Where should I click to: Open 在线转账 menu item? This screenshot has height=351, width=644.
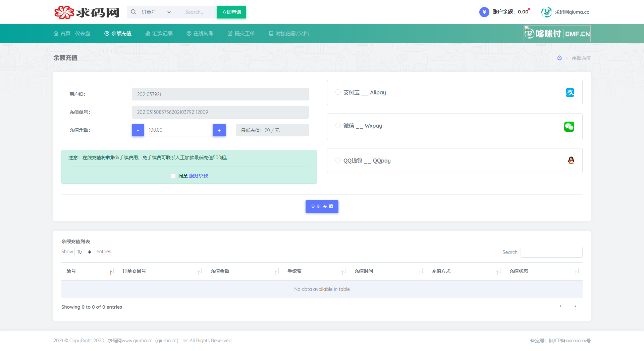[x=200, y=34]
